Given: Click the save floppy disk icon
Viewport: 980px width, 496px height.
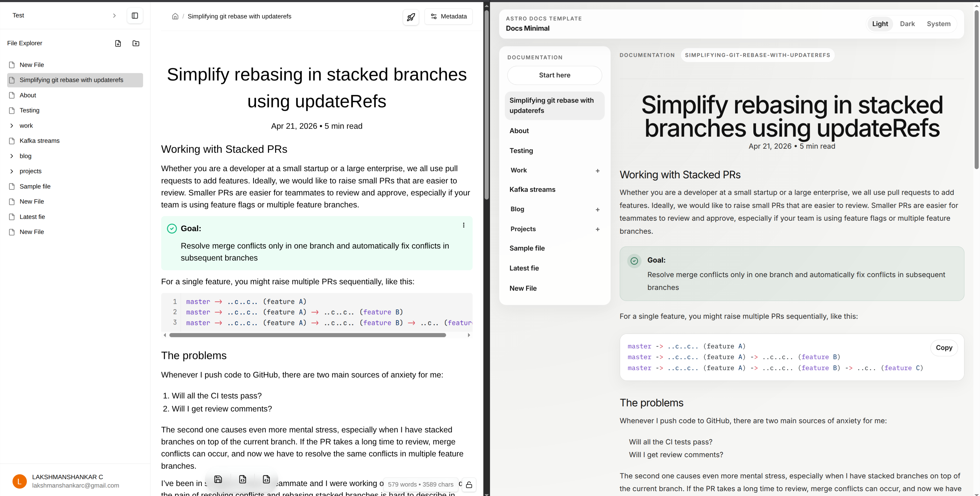Looking at the screenshot, I should coord(218,479).
